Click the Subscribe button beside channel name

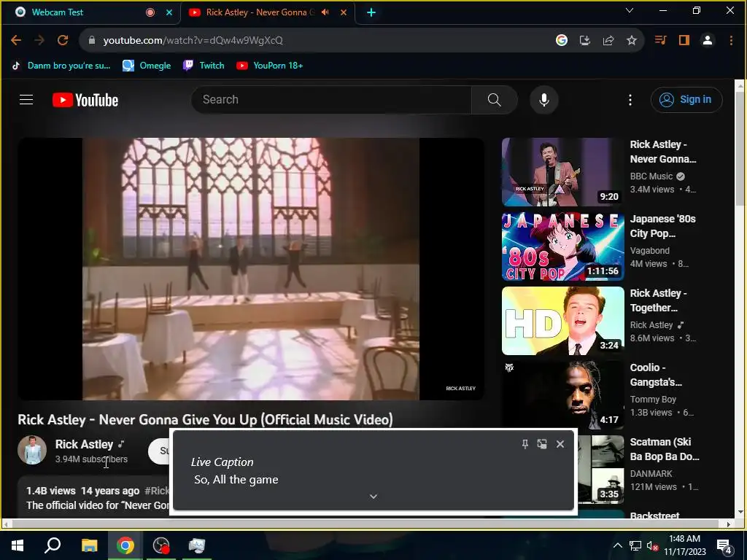click(159, 451)
